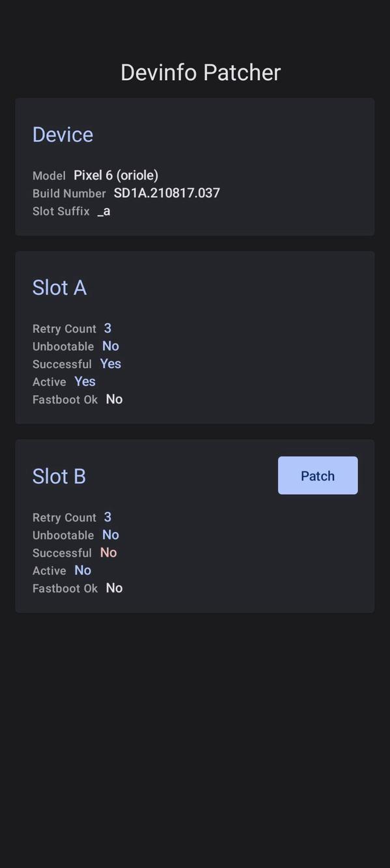The width and height of the screenshot is (390, 868).
Task: Select the Device card header
Action: click(63, 135)
